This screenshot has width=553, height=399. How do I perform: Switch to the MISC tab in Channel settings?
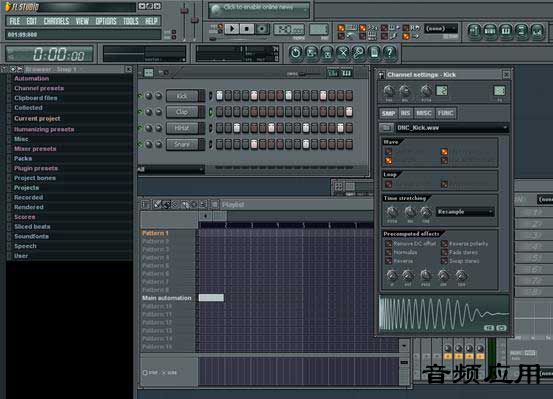[424, 113]
